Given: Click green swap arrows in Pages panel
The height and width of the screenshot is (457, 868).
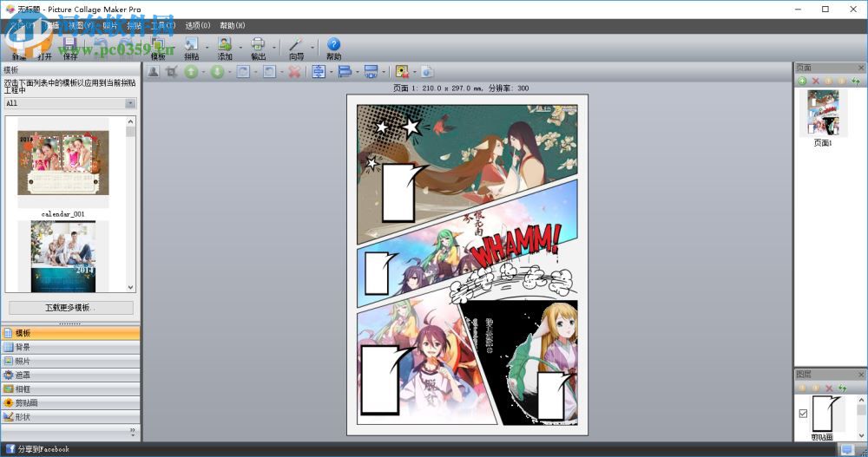Looking at the screenshot, I should tap(856, 81).
